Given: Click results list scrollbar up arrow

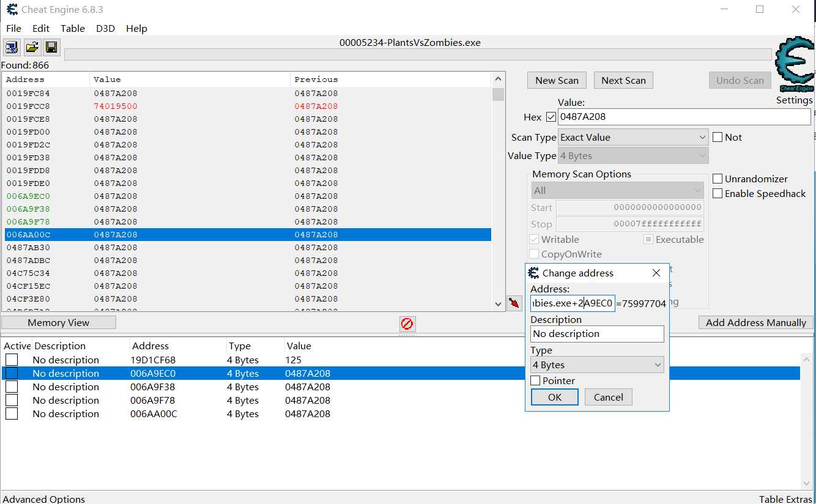Looking at the screenshot, I should tap(499, 79).
